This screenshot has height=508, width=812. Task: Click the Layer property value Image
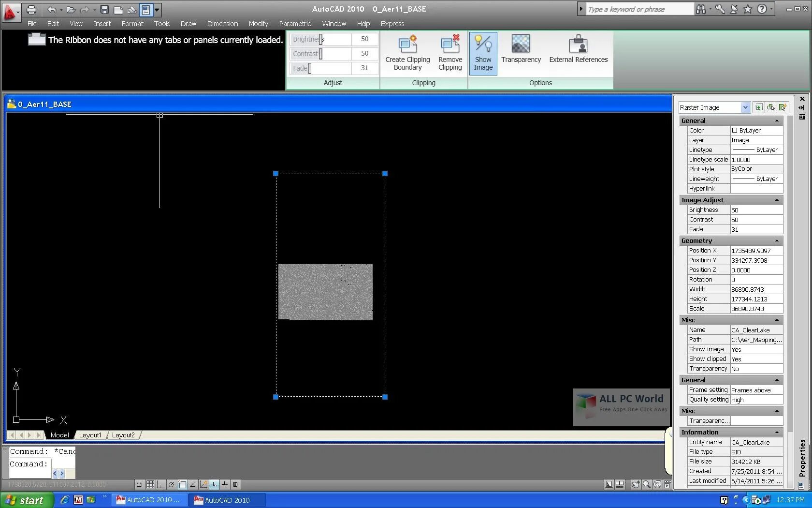(x=756, y=140)
